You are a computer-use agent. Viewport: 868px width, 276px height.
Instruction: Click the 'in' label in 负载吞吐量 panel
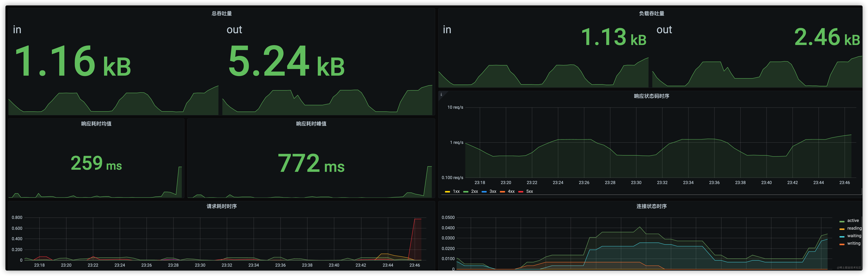(447, 30)
